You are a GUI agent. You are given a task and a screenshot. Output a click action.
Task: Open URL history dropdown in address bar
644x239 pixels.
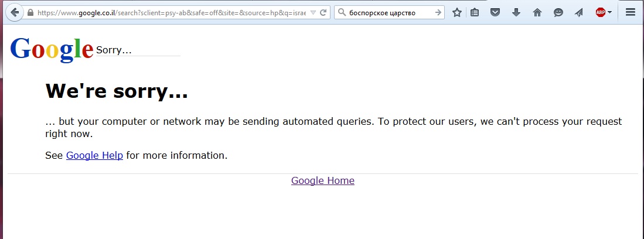coord(312,12)
